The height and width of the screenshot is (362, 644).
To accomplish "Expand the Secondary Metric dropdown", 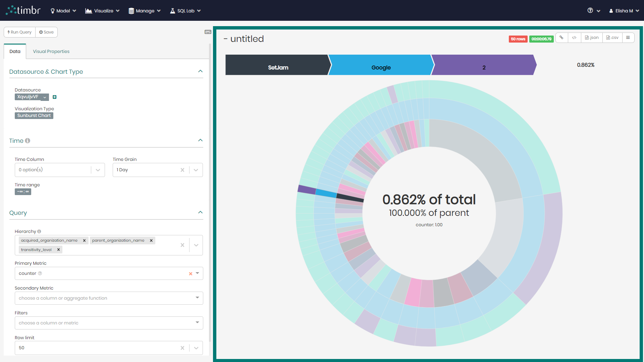I will pyautogui.click(x=198, y=298).
